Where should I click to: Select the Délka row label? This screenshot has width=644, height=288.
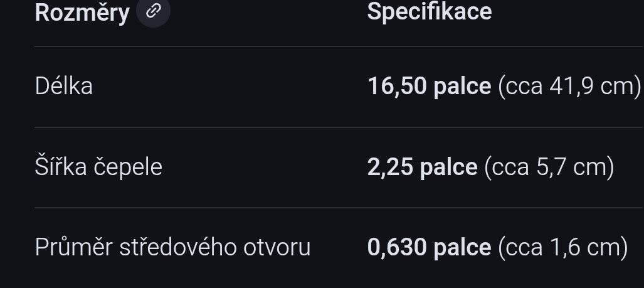(x=64, y=86)
